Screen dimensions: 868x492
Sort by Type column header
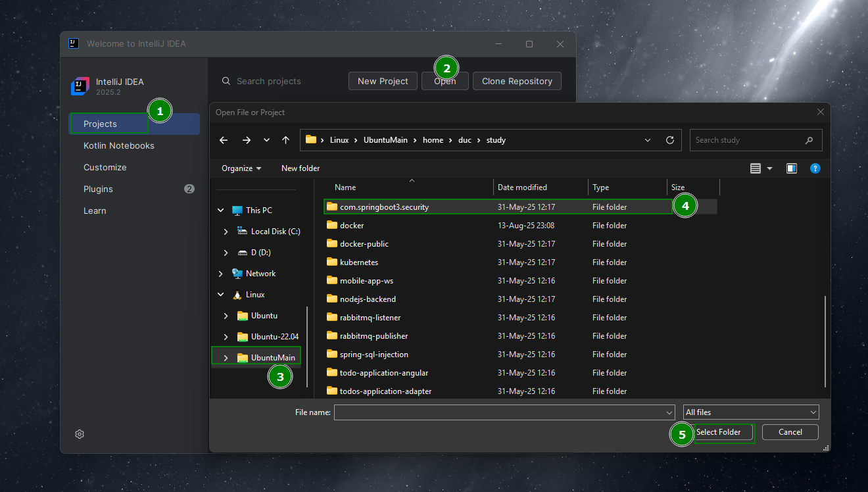point(627,187)
